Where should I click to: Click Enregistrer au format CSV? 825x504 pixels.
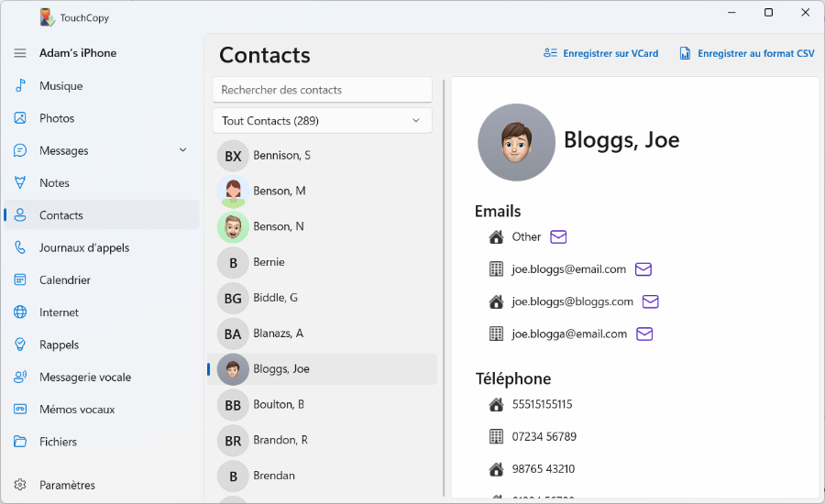[746, 53]
